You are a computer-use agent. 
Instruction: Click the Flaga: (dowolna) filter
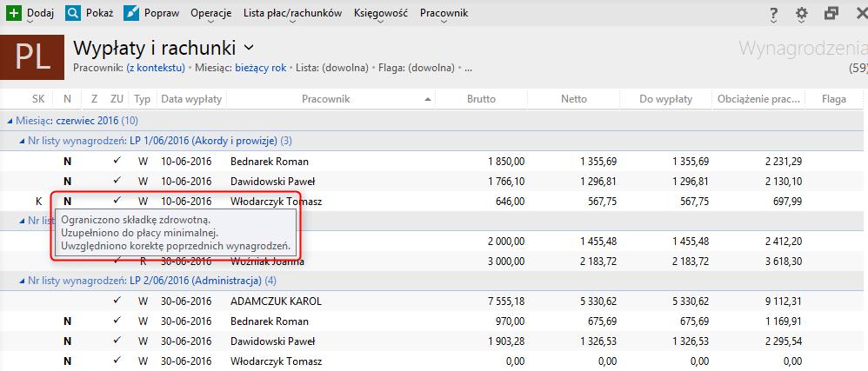pos(417,68)
